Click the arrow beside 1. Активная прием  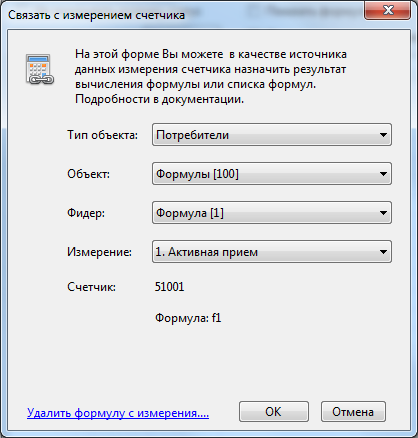[383, 252]
